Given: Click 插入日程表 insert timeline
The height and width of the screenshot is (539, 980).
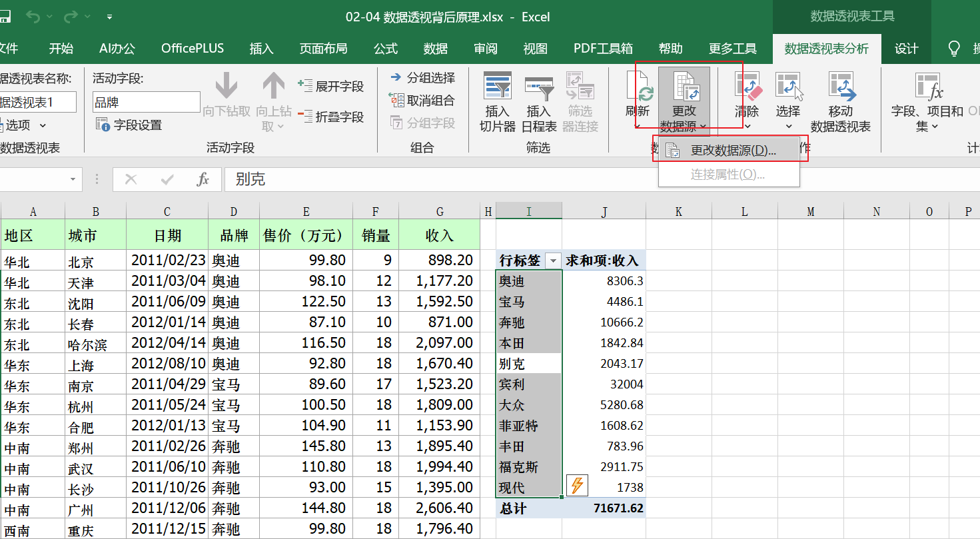Looking at the screenshot, I should click(539, 102).
